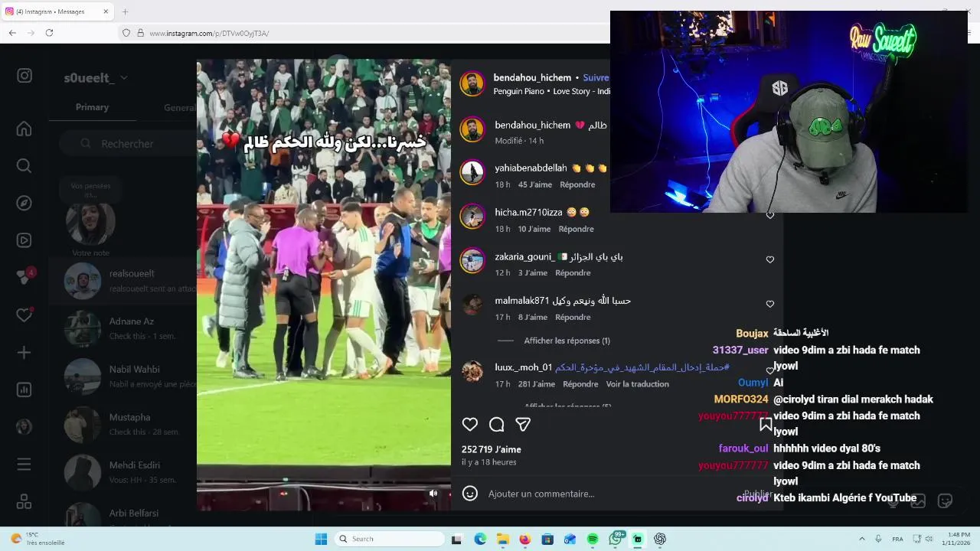Switch to Primary messages tab
The image size is (980, 551).
coord(92,107)
